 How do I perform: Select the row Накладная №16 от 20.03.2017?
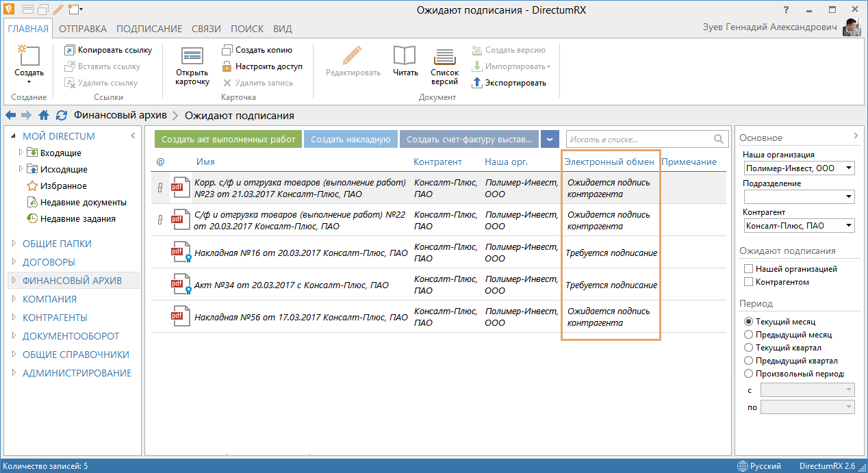click(x=438, y=253)
